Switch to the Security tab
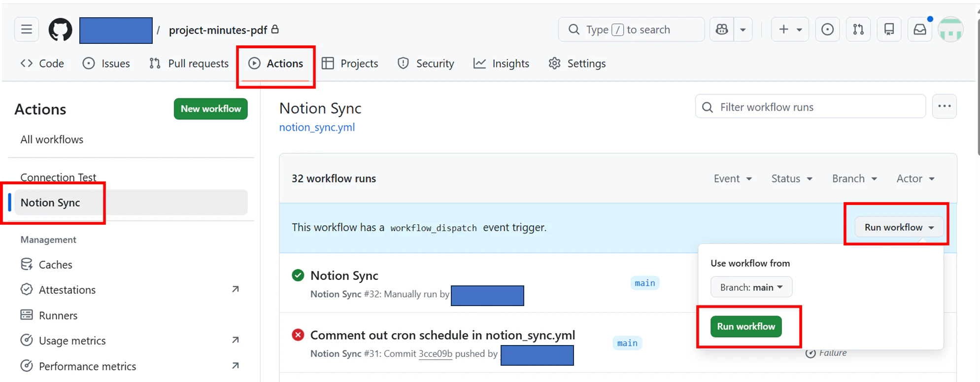980x382 pixels. click(x=426, y=64)
